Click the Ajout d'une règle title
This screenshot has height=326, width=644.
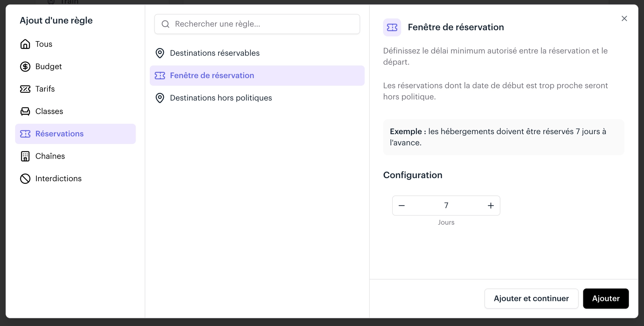[x=56, y=20]
